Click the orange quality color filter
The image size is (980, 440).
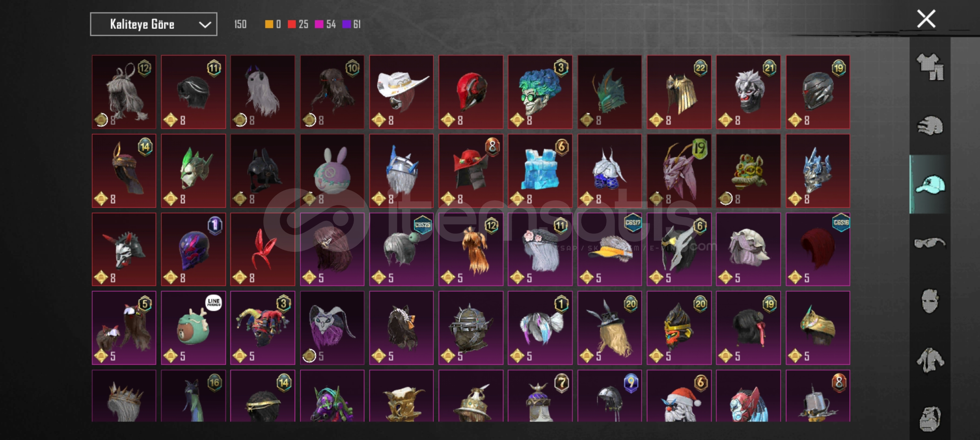pos(273,24)
